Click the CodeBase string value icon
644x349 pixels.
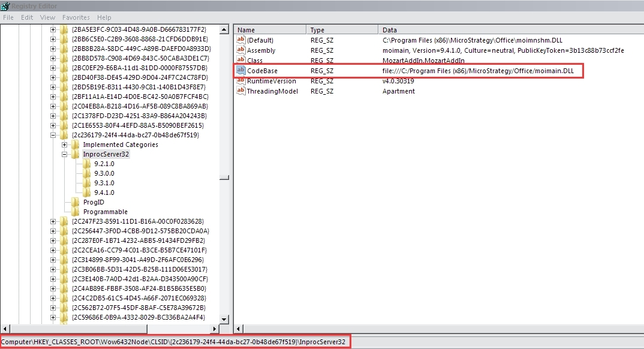(x=241, y=71)
